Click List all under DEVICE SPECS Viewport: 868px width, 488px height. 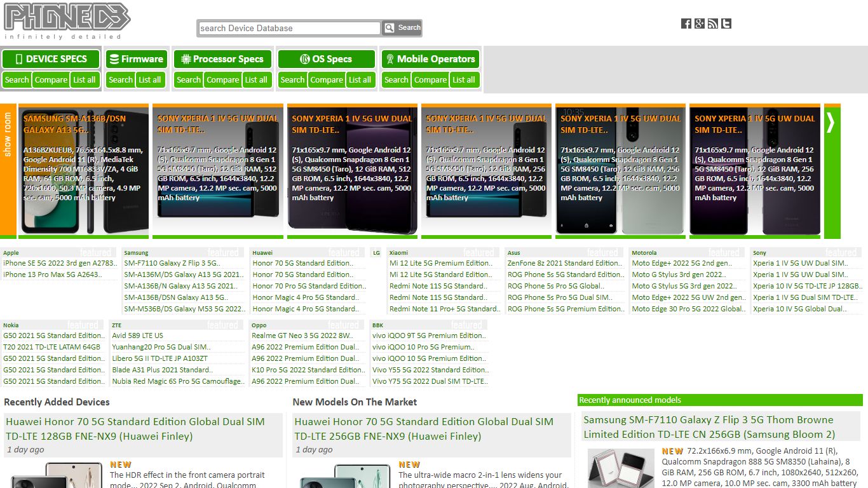[x=85, y=80]
